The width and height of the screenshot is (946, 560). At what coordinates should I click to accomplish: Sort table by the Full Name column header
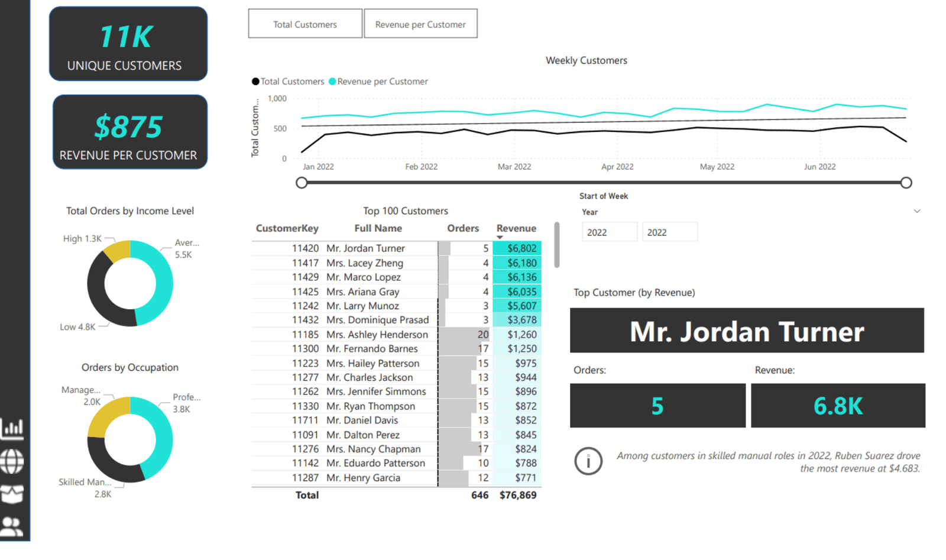[378, 228]
